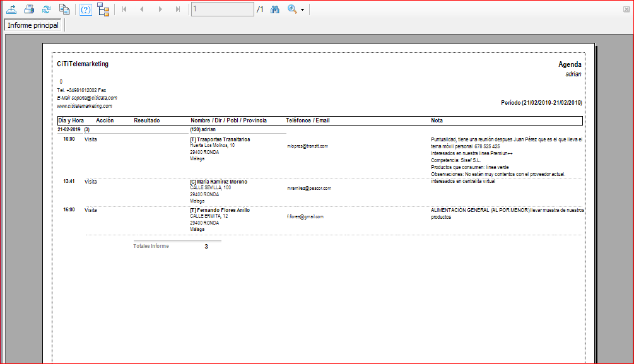Click the CiTiTelemarketing company title

point(83,64)
